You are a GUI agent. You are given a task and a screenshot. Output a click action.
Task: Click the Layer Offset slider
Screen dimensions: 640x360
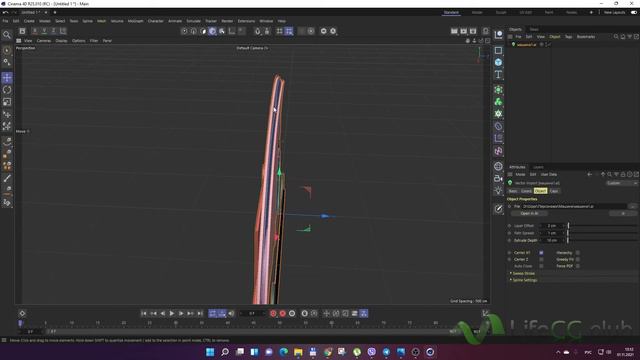pyautogui.click(x=603, y=226)
